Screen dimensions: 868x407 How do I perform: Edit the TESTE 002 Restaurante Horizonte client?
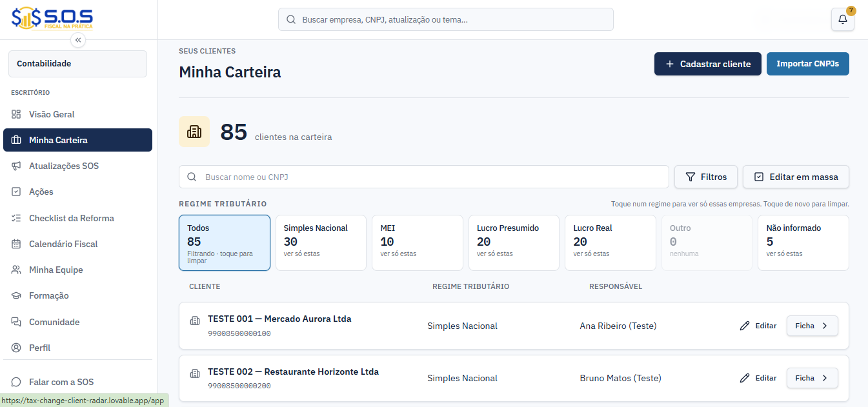758,378
